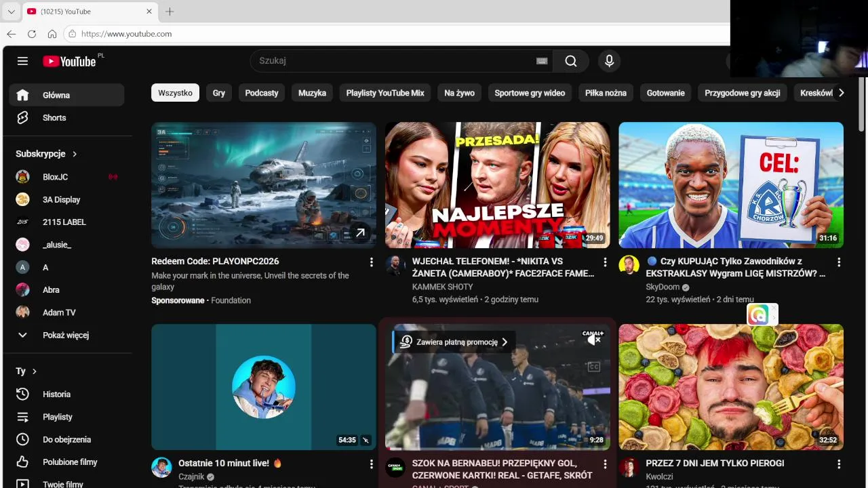Open Playlisty in sidebar
The height and width of the screenshot is (488, 868).
[66, 417]
